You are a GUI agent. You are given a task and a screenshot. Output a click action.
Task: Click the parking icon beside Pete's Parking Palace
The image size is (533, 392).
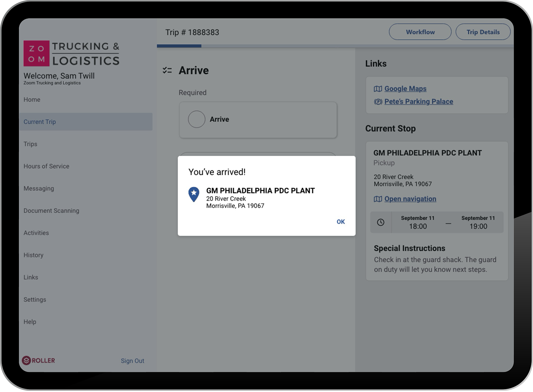coord(378,102)
